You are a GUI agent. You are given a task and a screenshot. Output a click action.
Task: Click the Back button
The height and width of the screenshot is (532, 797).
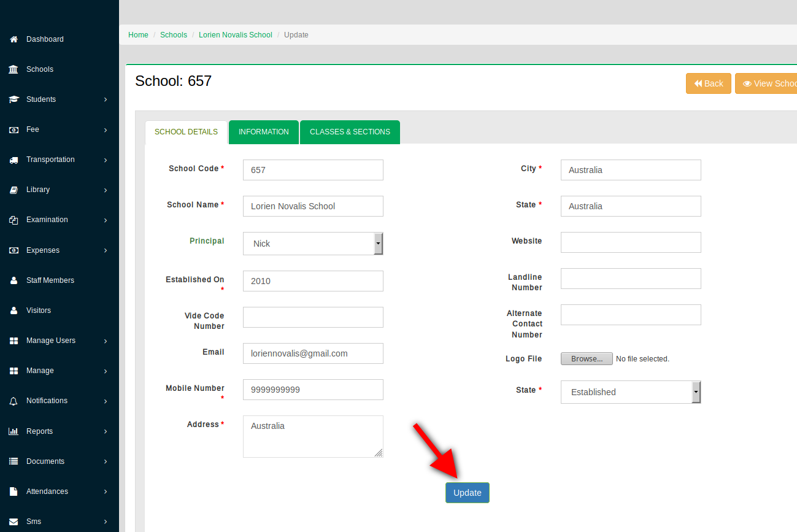tap(709, 83)
